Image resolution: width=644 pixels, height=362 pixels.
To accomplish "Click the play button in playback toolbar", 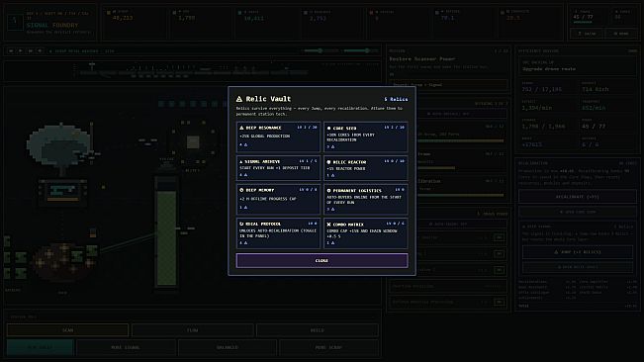I will pos(20,50).
